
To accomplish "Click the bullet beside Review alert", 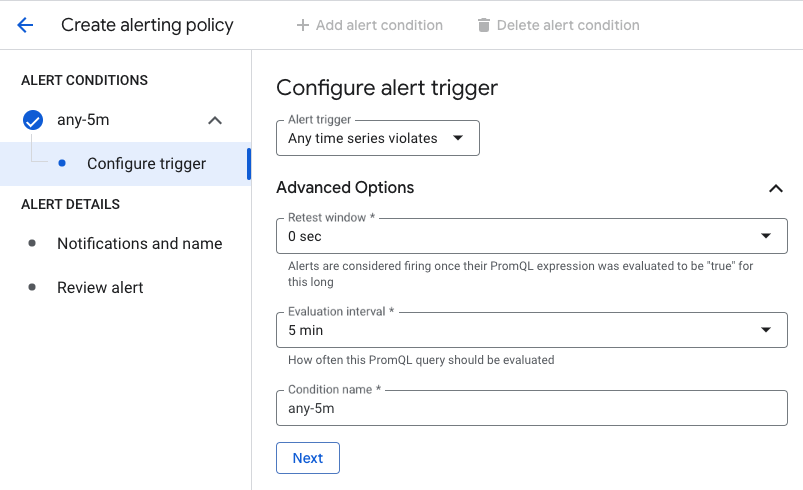I will [33, 287].
